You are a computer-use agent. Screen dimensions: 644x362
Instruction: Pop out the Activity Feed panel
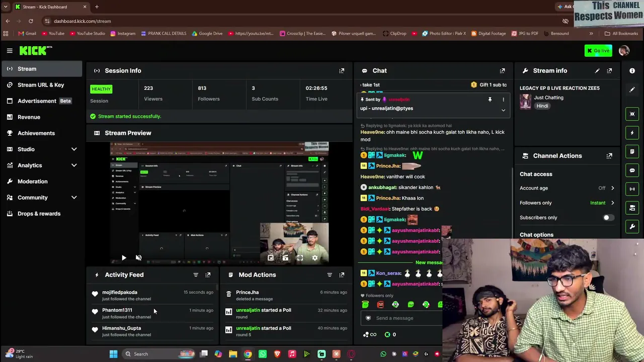pos(208,275)
